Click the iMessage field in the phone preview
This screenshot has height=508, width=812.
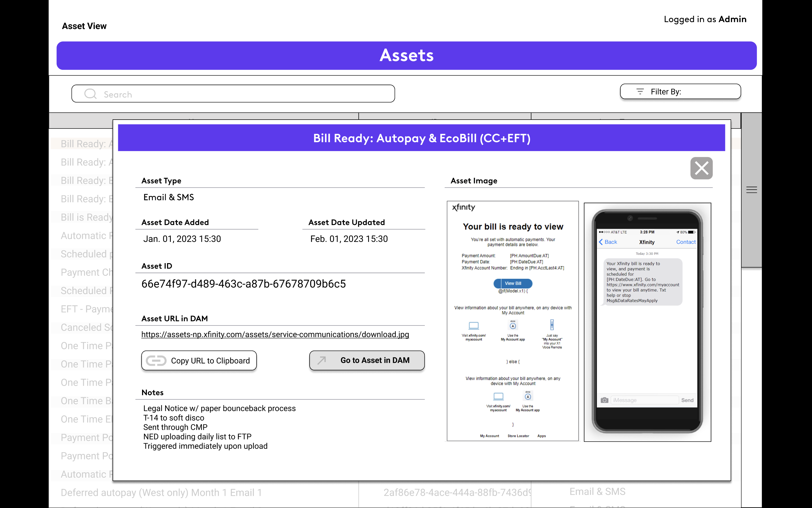[x=644, y=400]
